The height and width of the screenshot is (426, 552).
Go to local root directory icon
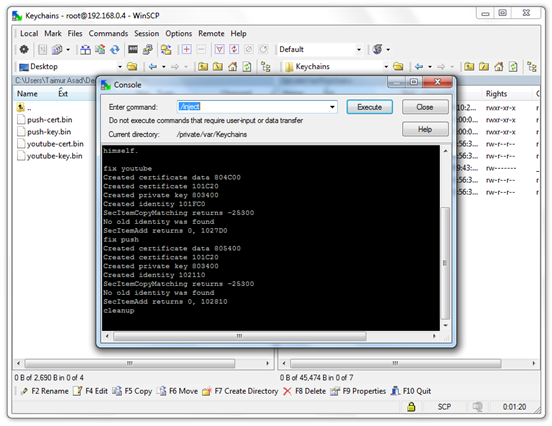218,66
